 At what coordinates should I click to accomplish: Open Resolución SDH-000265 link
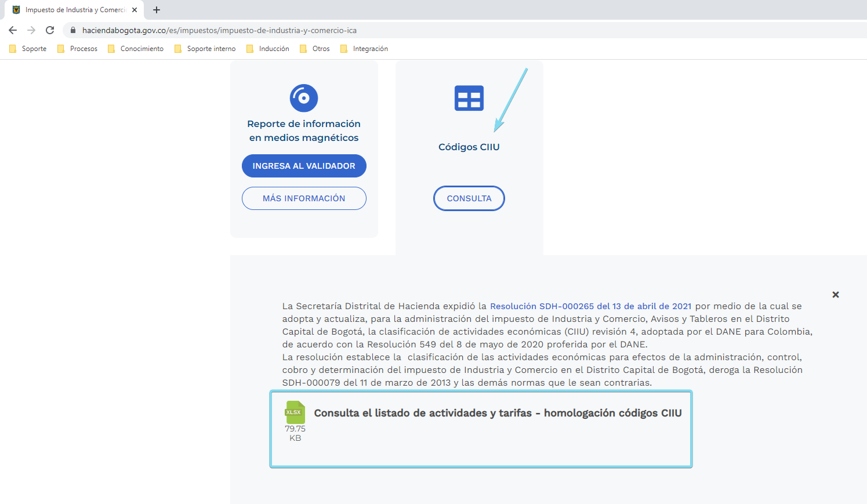(590, 306)
